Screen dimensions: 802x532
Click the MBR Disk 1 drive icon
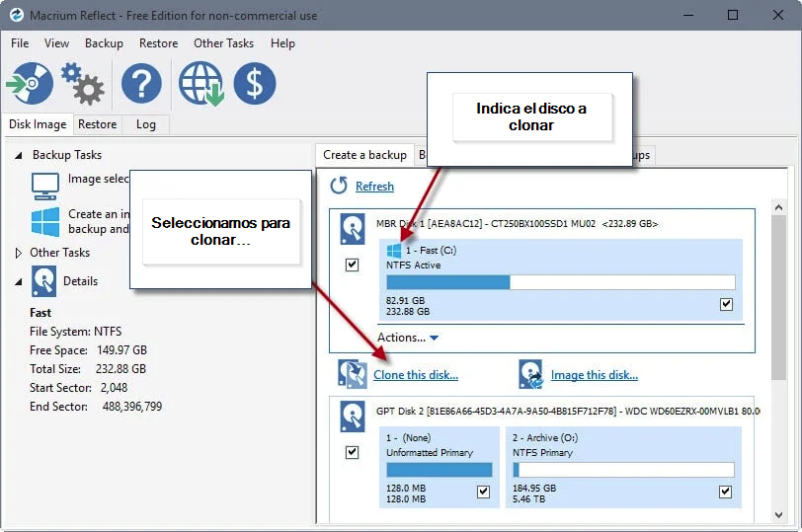353,228
